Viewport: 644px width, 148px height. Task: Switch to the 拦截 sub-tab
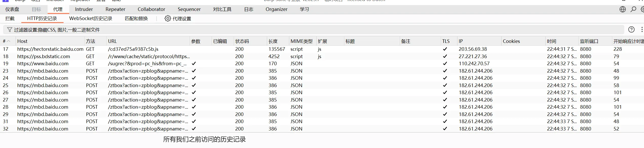tap(10, 19)
